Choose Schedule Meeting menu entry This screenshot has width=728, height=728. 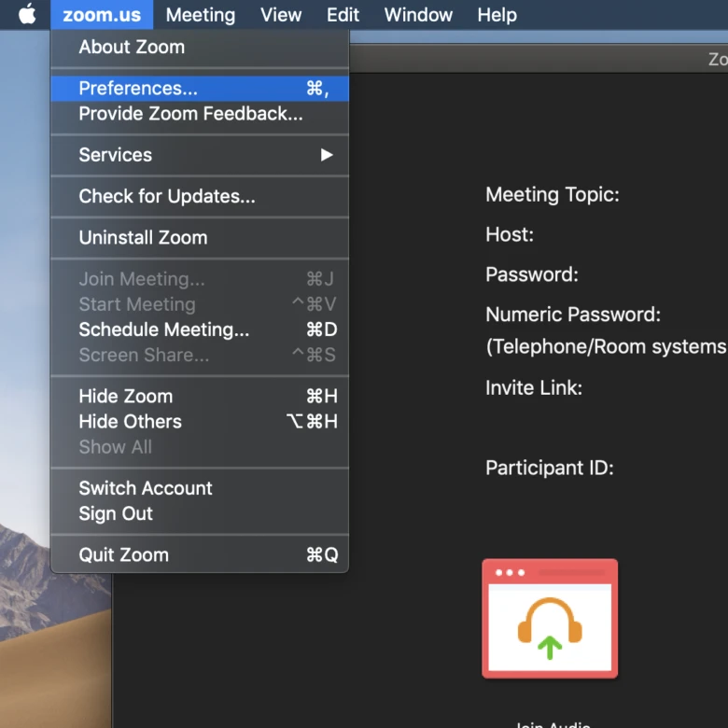pyautogui.click(x=163, y=329)
